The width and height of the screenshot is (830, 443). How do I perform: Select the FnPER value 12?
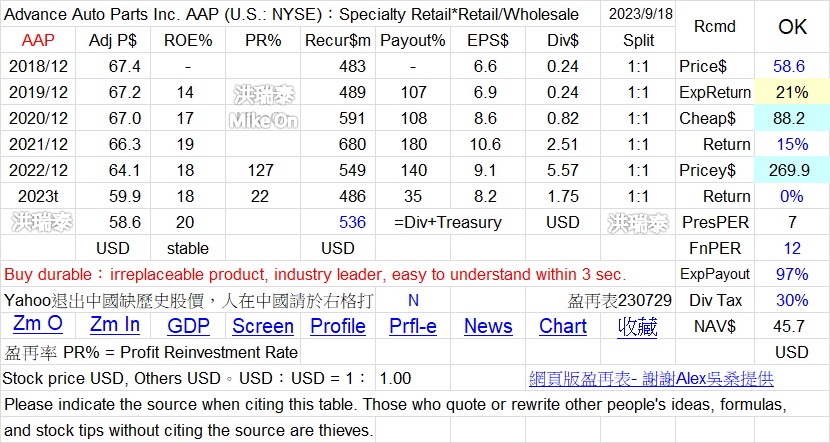click(x=792, y=248)
